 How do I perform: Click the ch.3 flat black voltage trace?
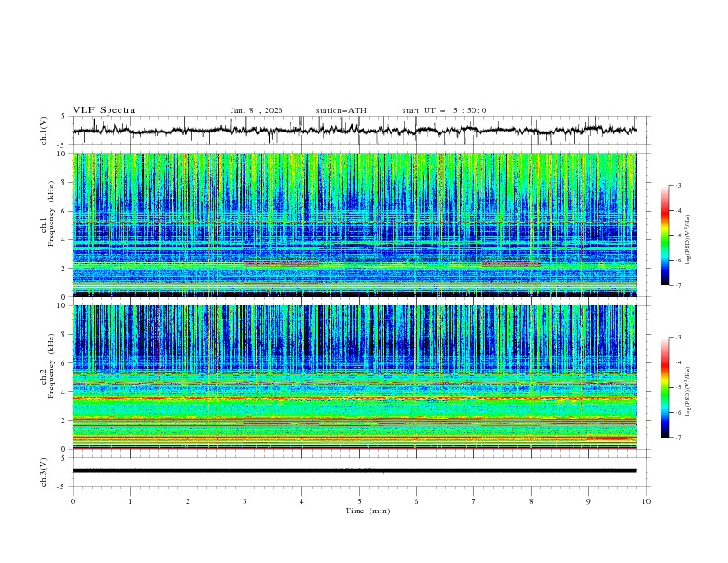354,471
